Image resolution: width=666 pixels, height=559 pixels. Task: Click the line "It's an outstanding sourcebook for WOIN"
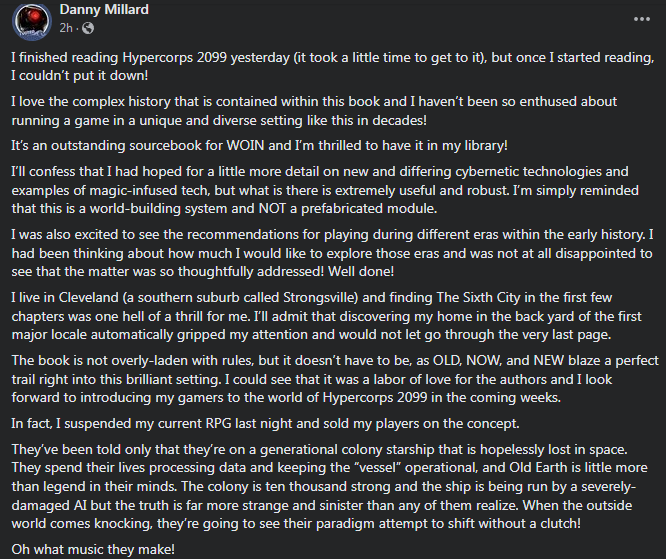click(x=259, y=145)
